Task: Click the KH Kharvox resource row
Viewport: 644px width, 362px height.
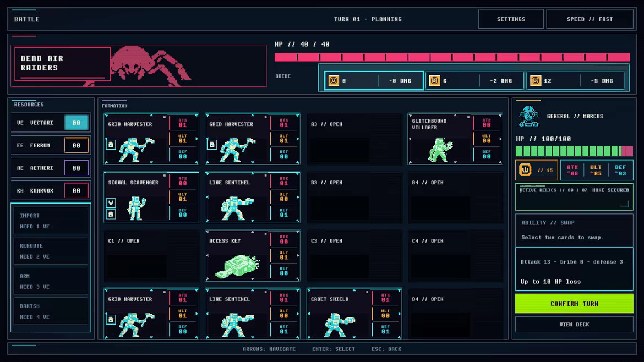Action: [x=51, y=190]
